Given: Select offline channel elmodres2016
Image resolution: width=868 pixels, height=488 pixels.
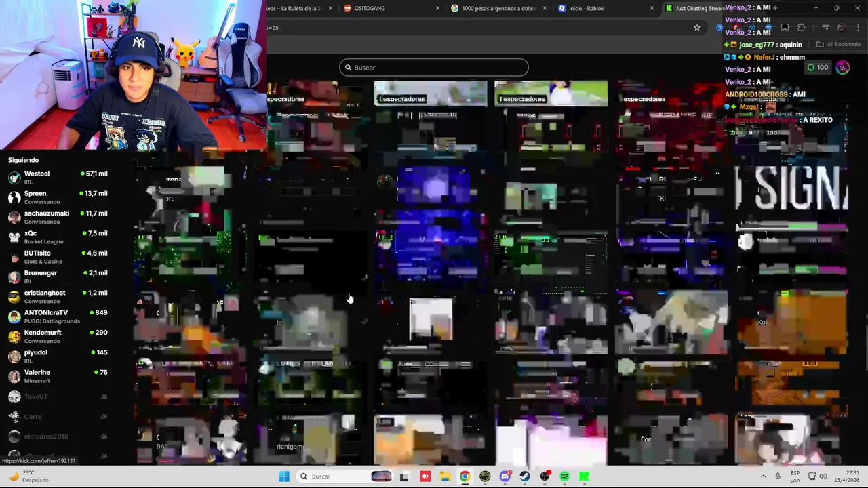Looking at the screenshot, I should click(x=58, y=436).
